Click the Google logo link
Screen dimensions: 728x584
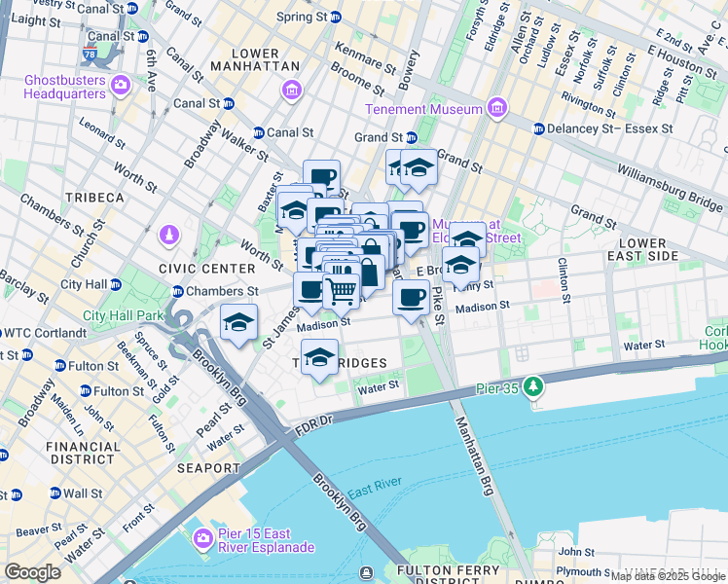pyautogui.click(x=32, y=572)
